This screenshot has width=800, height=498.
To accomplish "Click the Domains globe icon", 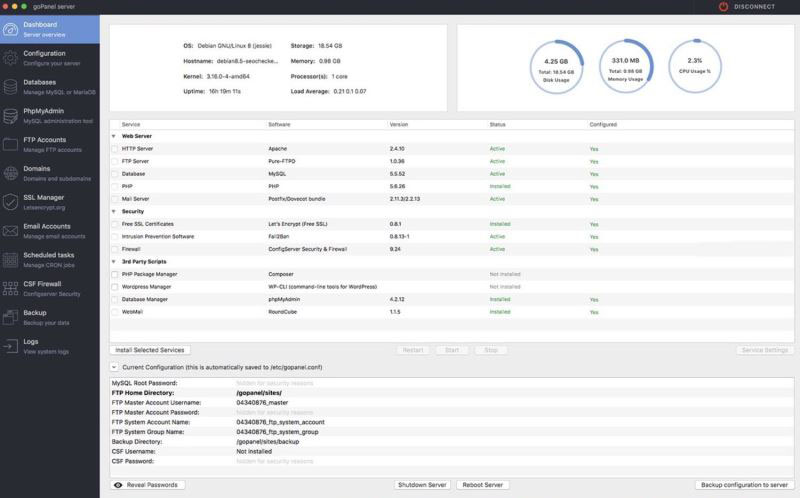I will click(x=10, y=173).
